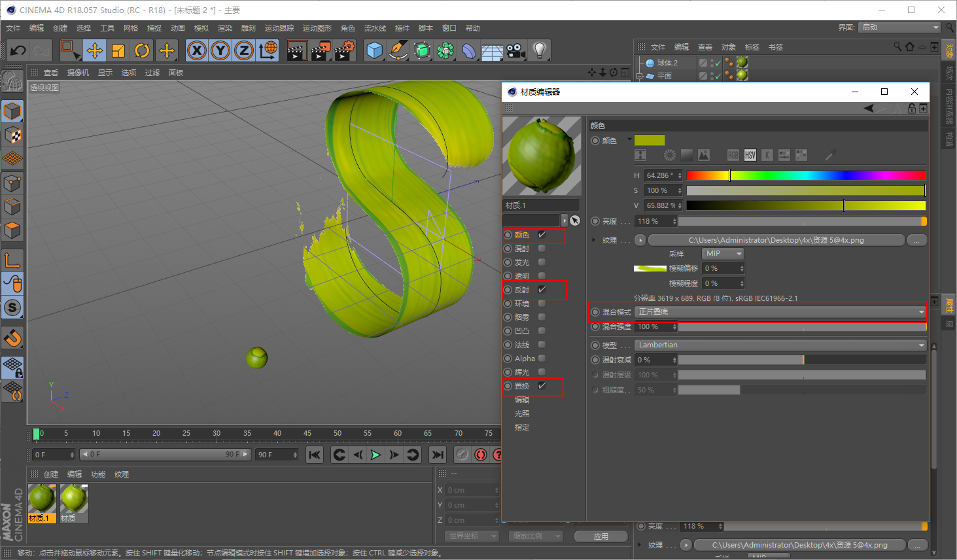This screenshot has width=957, height=560.
Task: Click the deformer bend icon
Action: 469,50
